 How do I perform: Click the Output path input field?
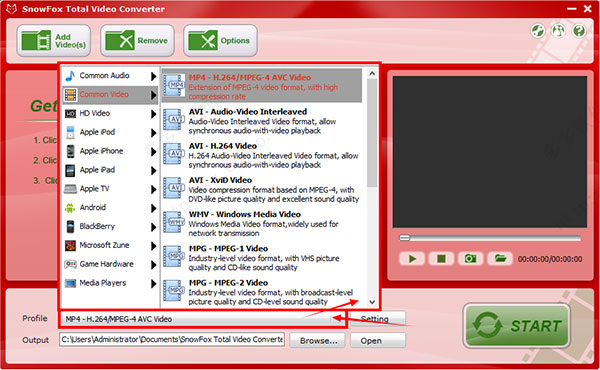(172, 339)
